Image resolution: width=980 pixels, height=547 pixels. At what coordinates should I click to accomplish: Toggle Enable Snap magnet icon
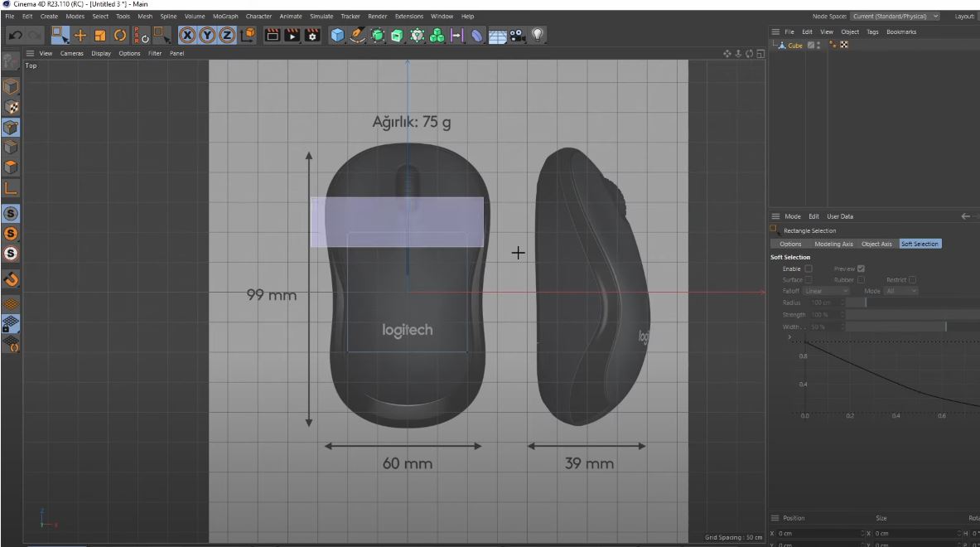coord(11,278)
